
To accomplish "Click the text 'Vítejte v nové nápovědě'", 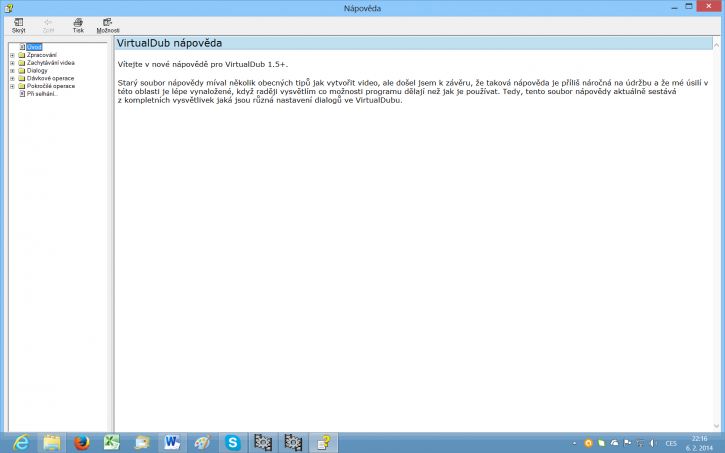I will [163, 65].
